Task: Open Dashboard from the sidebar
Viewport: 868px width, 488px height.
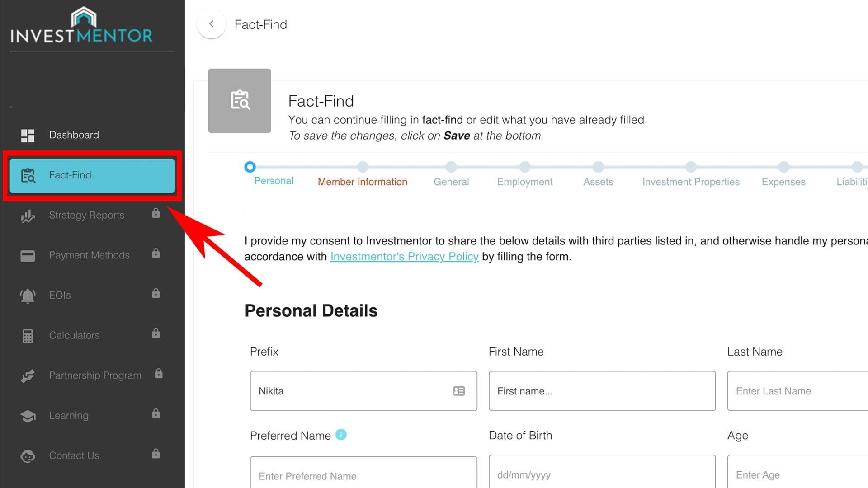Action: (74, 135)
